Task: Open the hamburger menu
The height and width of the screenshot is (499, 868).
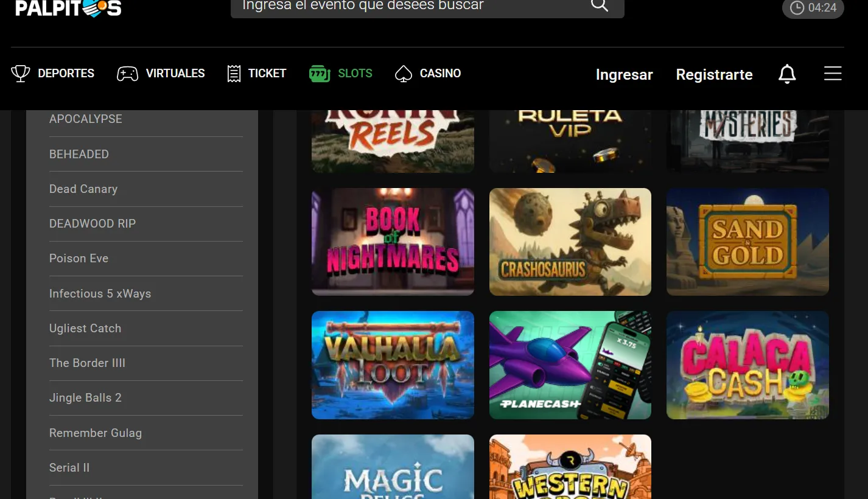Action: pos(833,74)
